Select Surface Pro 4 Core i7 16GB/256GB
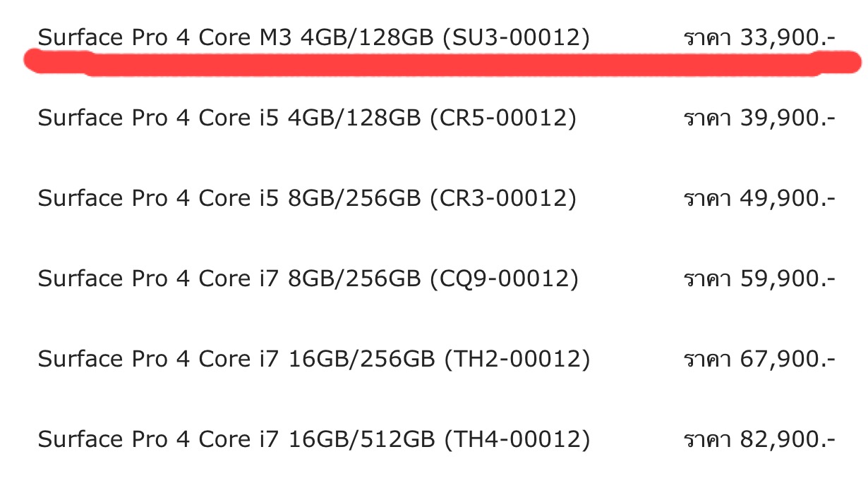The height and width of the screenshot is (478, 868). [236, 360]
